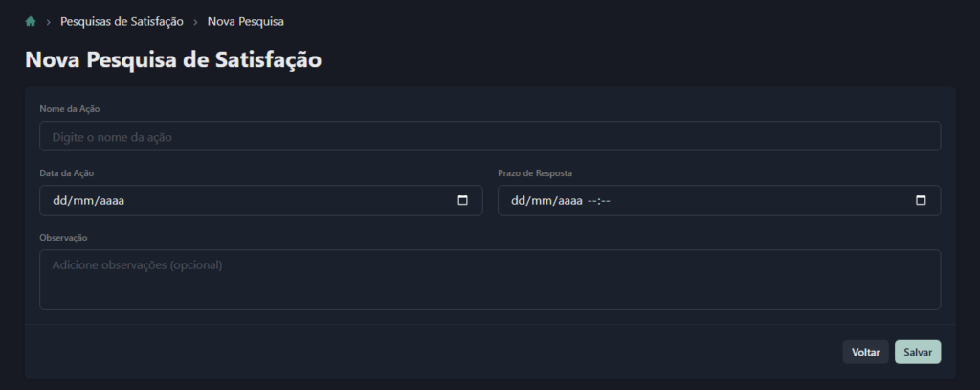Go to Pesquisas de Satisfação breadcrumb link
The height and width of the screenshot is (390, 980).
click(122, 21)
